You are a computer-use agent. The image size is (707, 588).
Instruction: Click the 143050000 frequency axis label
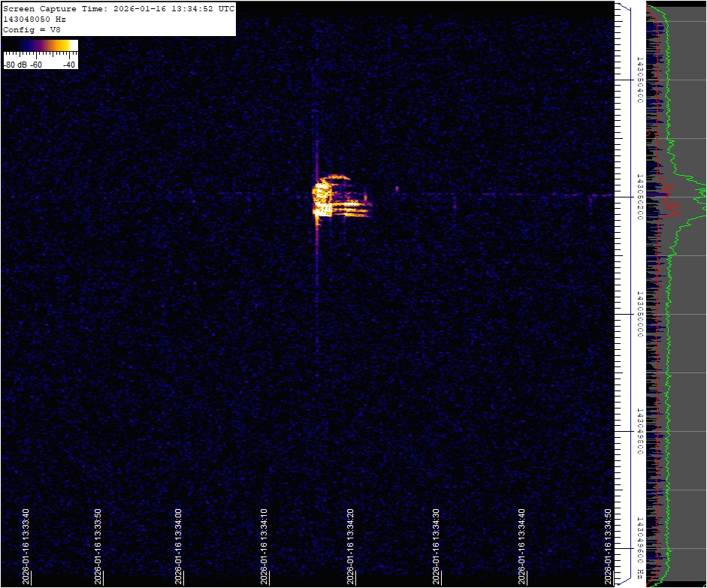click(x=639, y=314)
